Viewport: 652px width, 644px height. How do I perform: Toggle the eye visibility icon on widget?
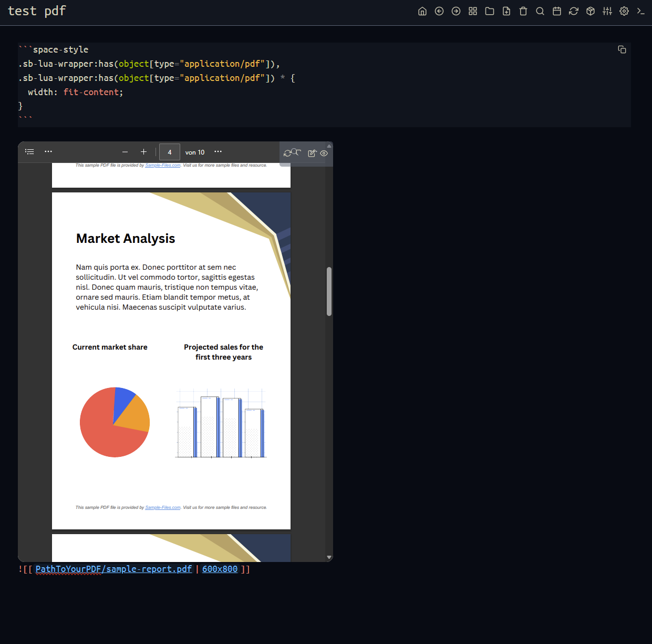point(324,154)
